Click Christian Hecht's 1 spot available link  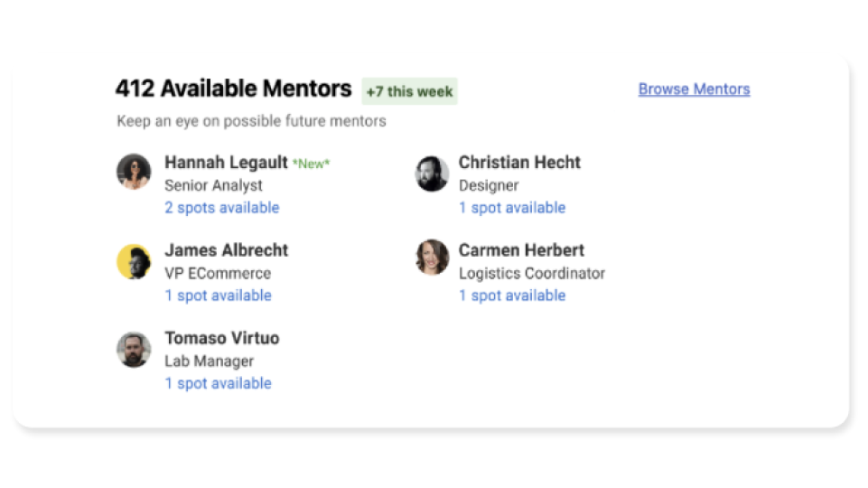click(x=512, y=208)
